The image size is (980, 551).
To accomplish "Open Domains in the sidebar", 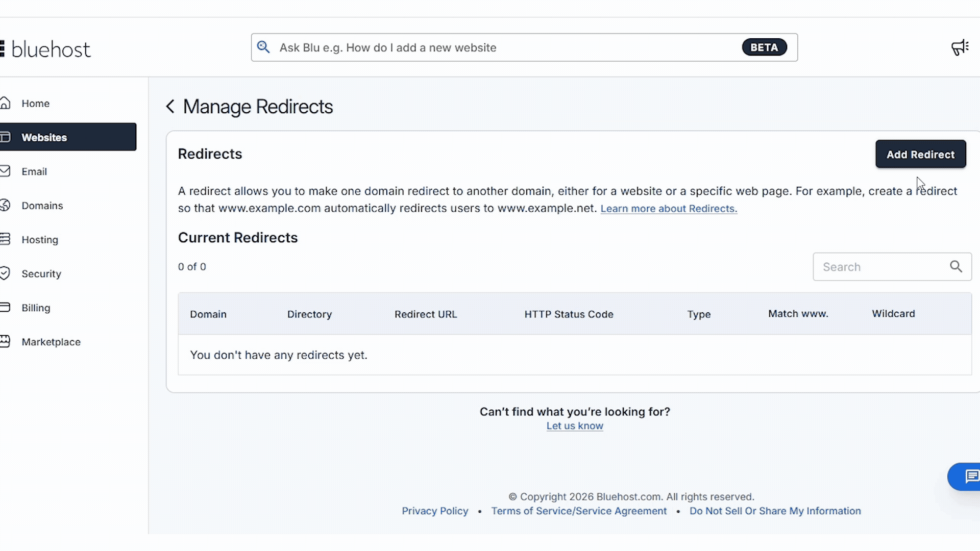I will pyautogui.click(x=42, y=206).
